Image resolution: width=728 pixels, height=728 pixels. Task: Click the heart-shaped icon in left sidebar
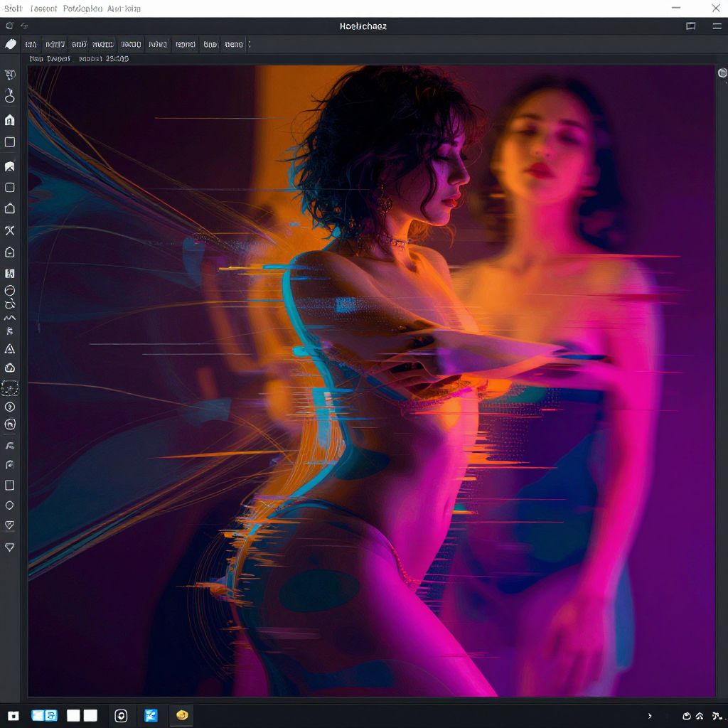click(10, 525)
